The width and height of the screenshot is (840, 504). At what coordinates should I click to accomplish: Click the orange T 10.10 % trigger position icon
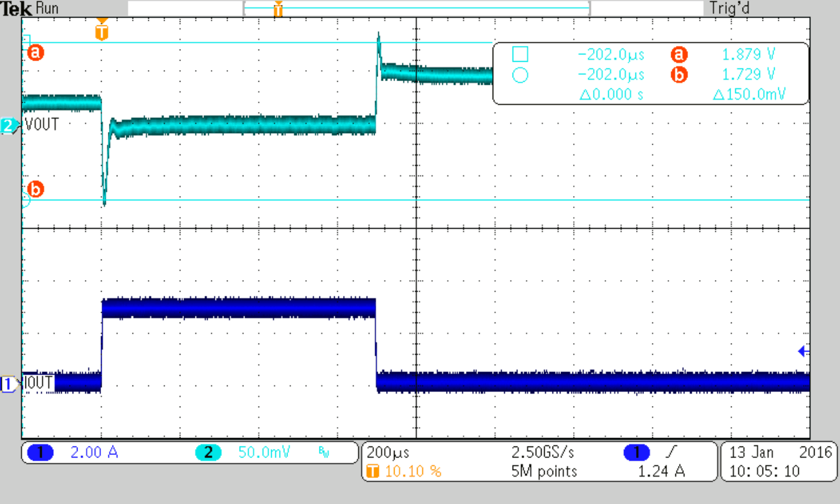[x=373, y=471]
